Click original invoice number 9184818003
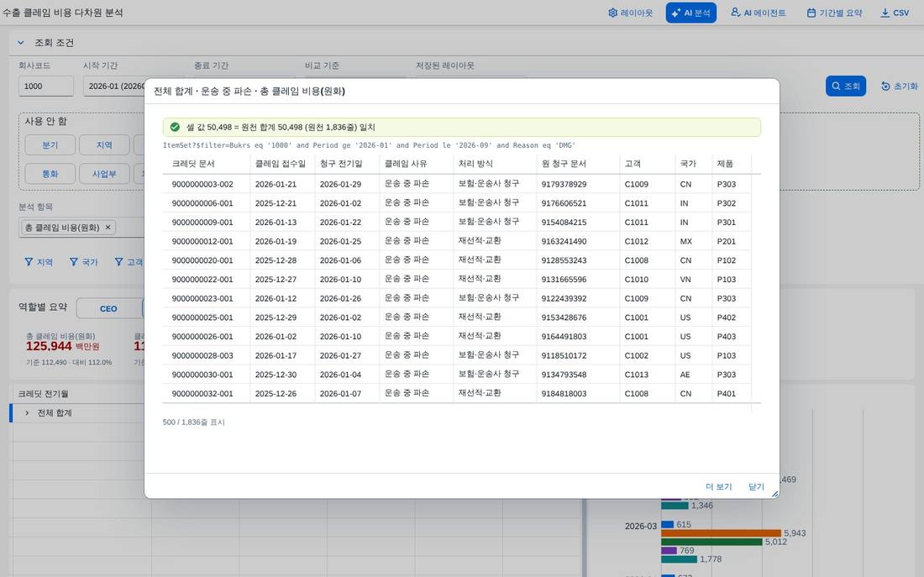 pyautogui.click(x=564, y=394)
